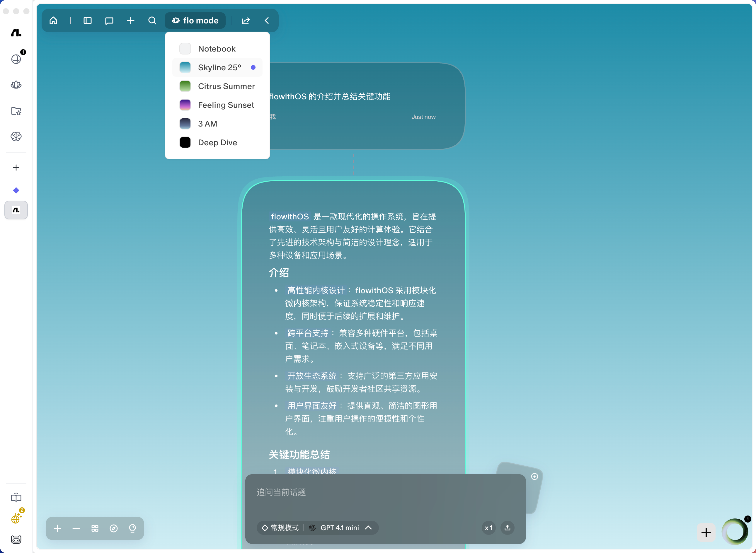Open the lotus icon in left sidebar
The image size is (756, 553).
[16, 85]
